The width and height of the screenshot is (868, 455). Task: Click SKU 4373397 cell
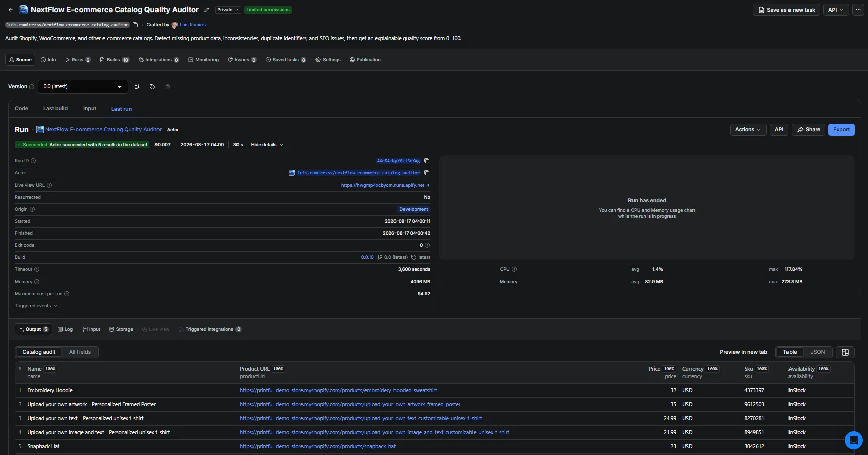click(754, 391)
